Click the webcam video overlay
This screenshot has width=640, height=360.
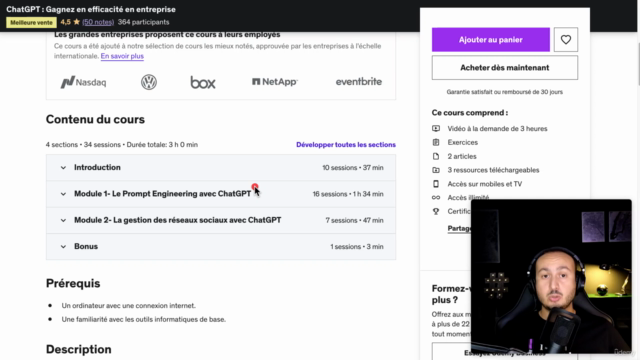(x=551, y=276)
